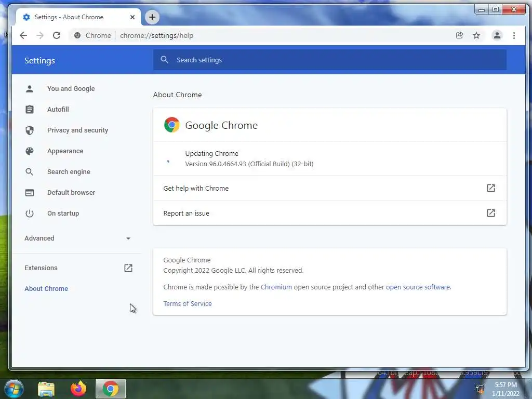Select Search engine in sidebar
Screen dimensions: 532x399
click(69, 171)
